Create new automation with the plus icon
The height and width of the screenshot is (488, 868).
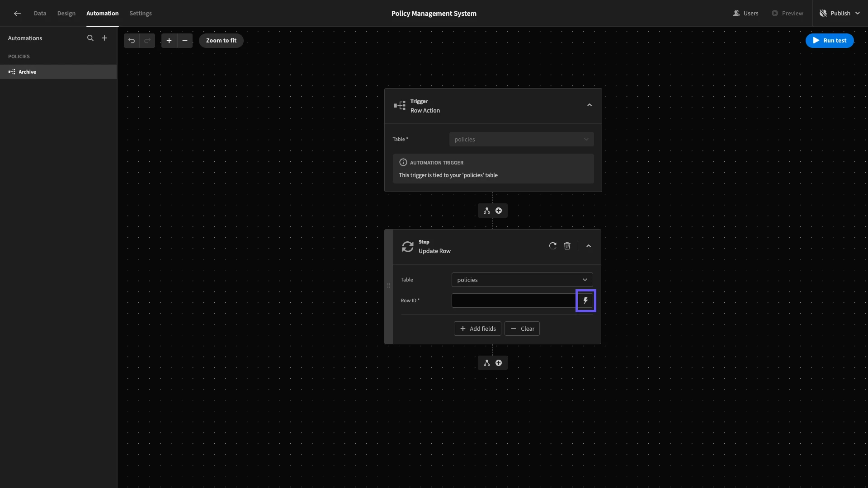tap(104, 38)
